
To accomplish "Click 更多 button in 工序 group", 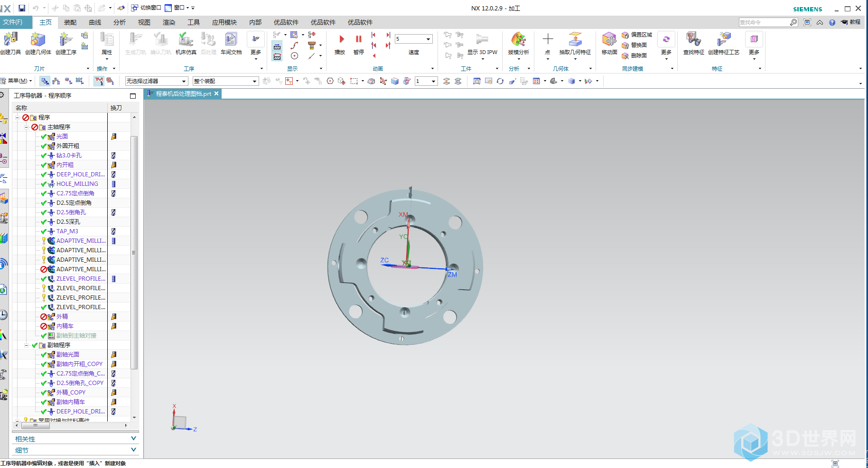I will coord(256,45).
